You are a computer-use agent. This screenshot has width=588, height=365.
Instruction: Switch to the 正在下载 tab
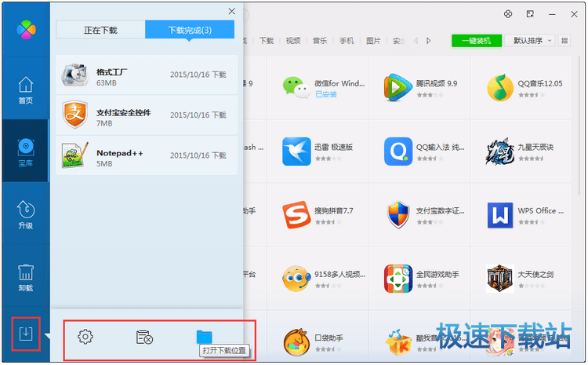100,30
